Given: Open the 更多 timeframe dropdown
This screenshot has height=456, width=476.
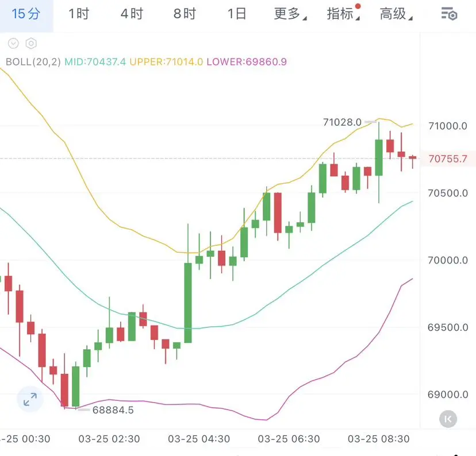Looking at the screenshot, I should [290, 14].
